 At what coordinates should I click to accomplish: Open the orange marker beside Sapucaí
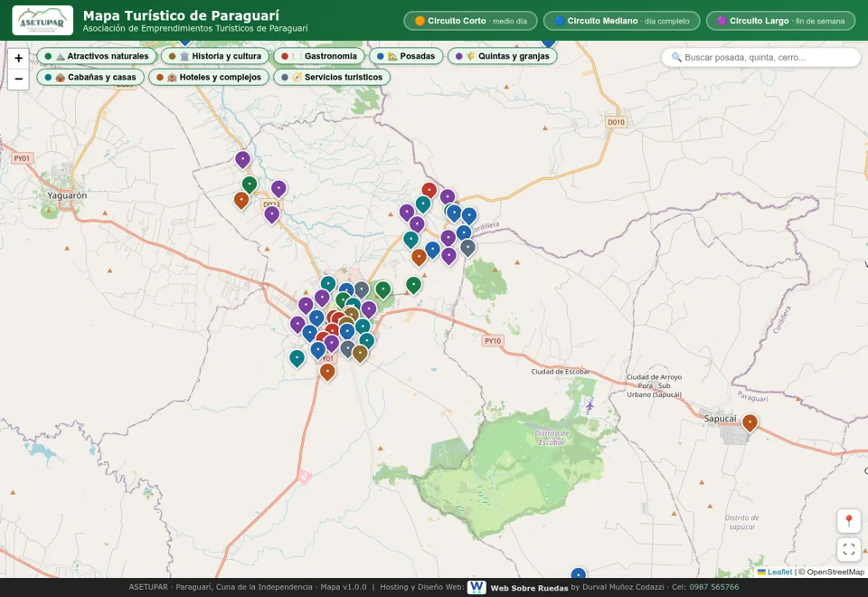[750, 422]
